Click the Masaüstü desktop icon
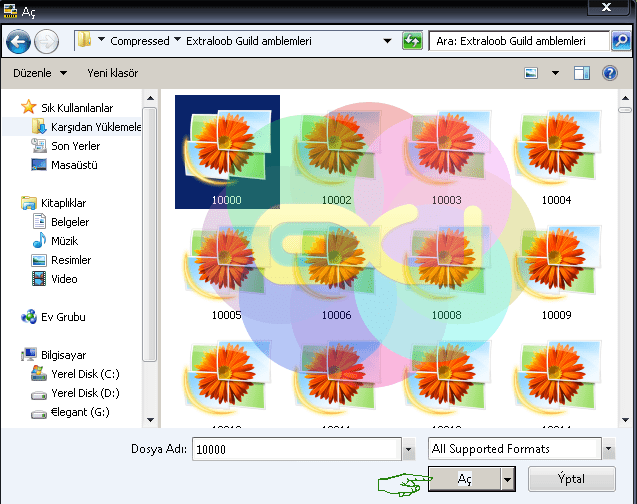The width and height of the screenshot is (637, 504). (39, 164)
